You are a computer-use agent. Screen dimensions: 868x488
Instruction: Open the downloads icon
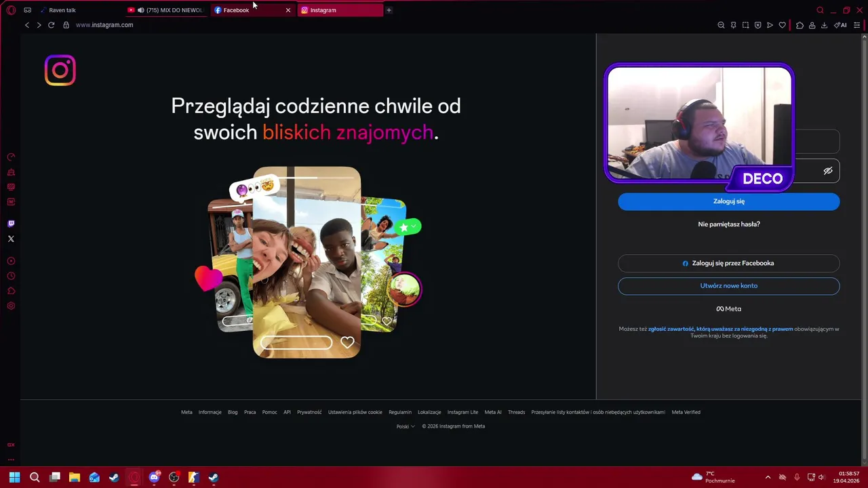click(x=824, y=25)
